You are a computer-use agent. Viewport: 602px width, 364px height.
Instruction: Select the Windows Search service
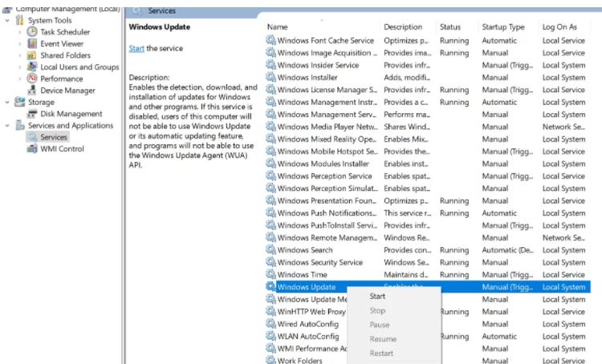point(427,250)
